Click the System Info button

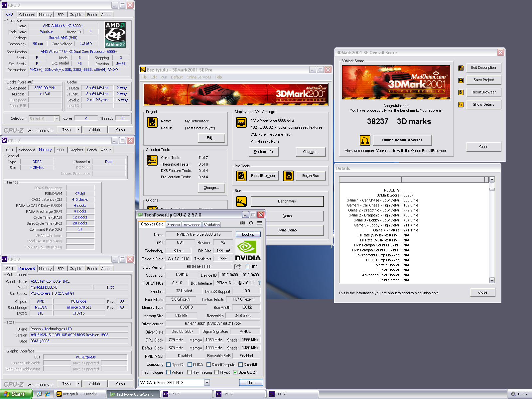pos(263,152)
